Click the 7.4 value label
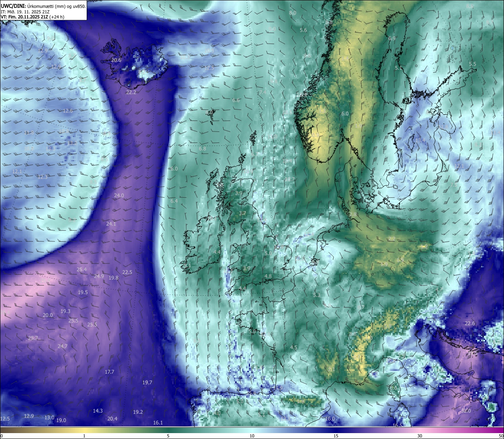Image resolution: width=504 pixels, height=439 pixels. (x=263, y=92)
